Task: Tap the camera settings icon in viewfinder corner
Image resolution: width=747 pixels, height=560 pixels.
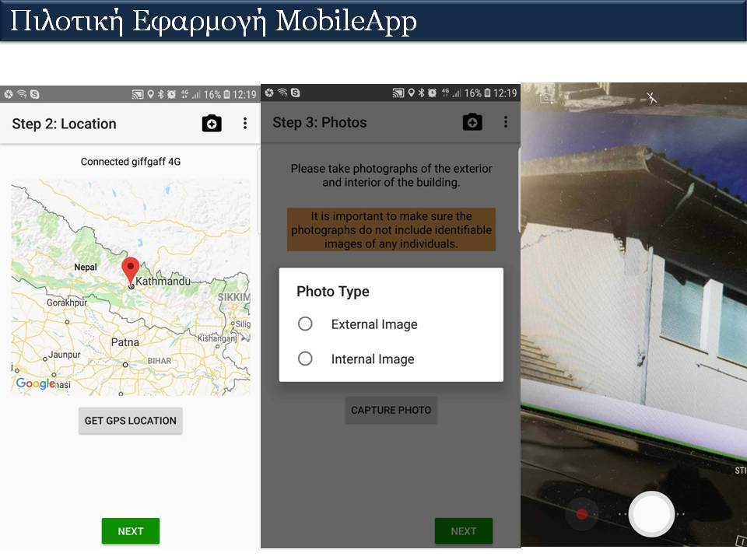Action: [547, 98]
